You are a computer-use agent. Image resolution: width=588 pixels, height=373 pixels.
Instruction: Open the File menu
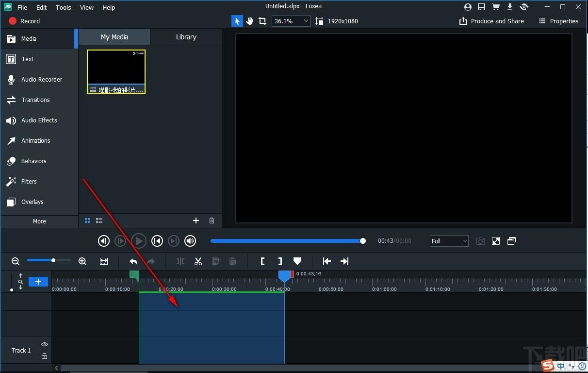[22, 7]
